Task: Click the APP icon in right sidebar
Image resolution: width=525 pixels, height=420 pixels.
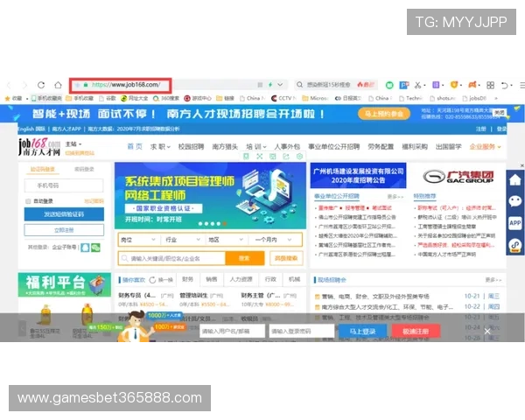Action: (x=515, y=223)
